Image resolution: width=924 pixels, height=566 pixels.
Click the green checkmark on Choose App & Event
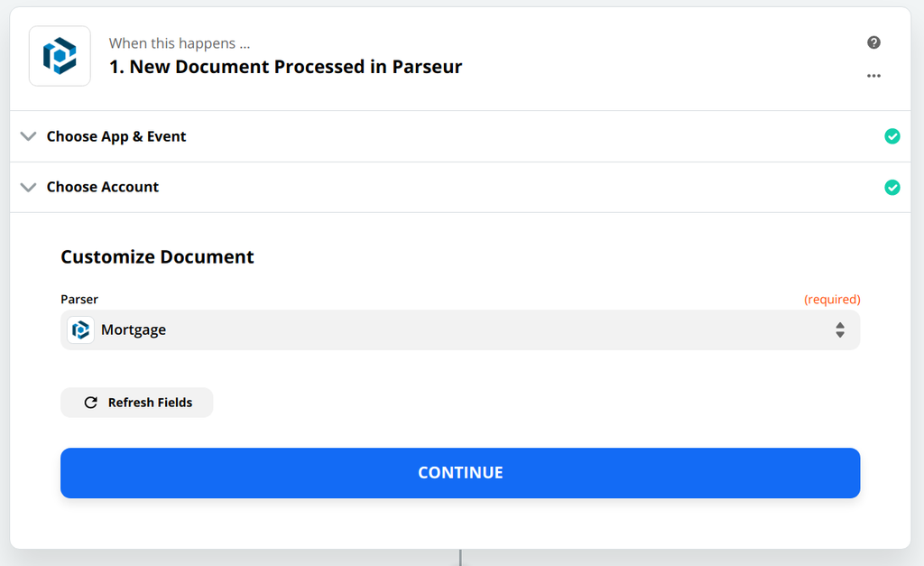click(x=892, y=135)
